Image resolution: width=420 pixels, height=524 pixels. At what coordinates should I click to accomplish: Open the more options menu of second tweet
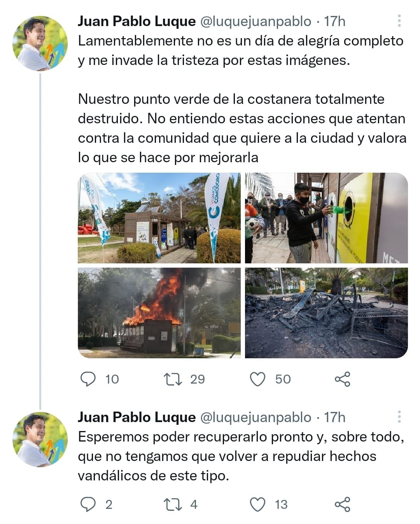pyautogui.click(x=399, y=417)
